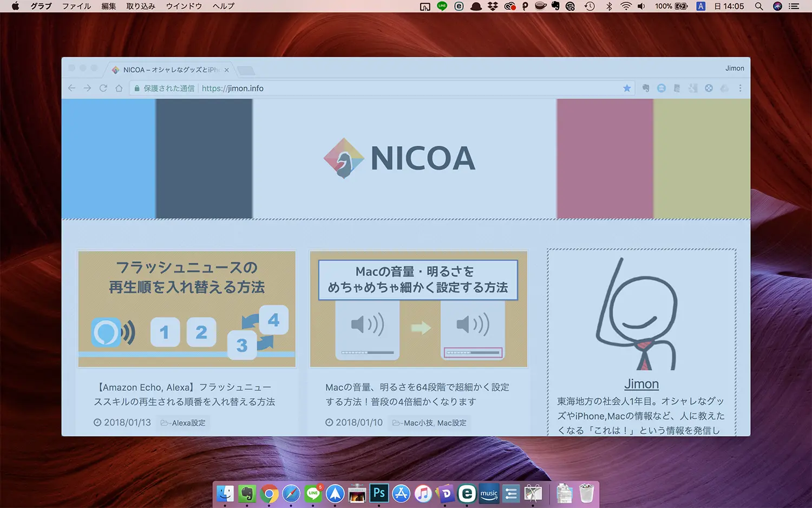812x508 pixels.
Task: Open the Wi-Fi status menu
Action: [626, 6]
